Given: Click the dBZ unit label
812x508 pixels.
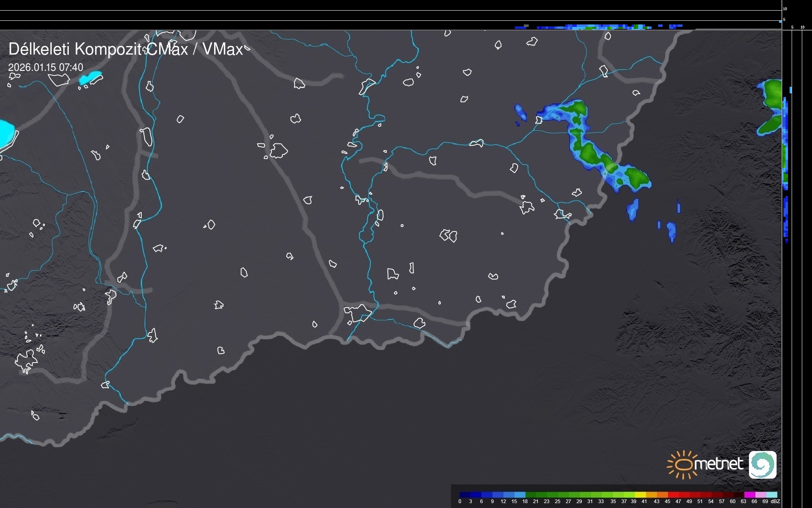Looking at the screenshot, I should tap(775, 501).
